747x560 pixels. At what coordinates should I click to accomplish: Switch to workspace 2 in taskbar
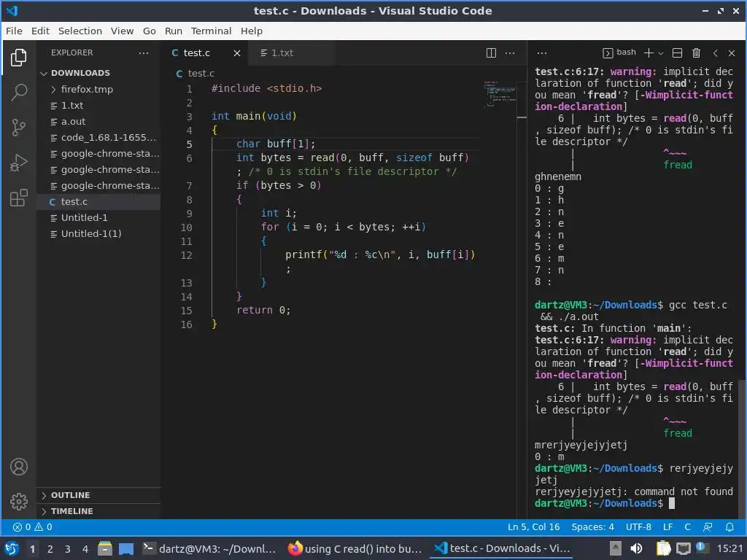50,549
